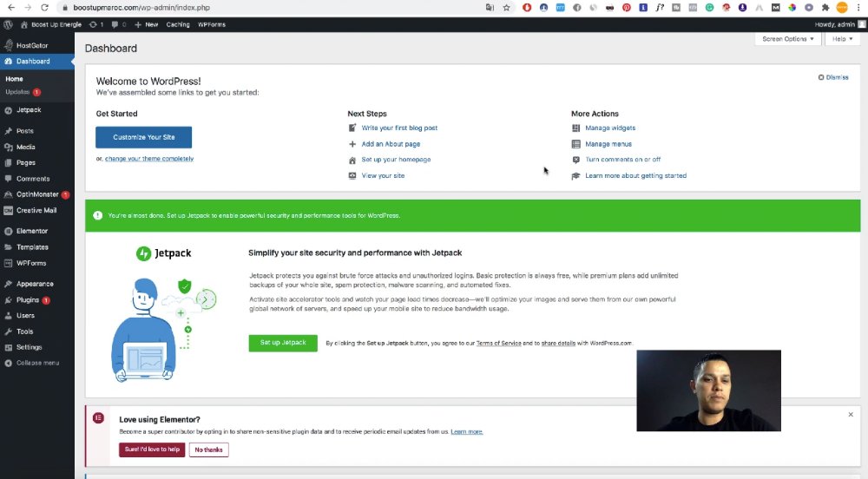The image size is (868, 479).
Task: Click the WordPress logo in admin bar
Action: coord(8,24)
